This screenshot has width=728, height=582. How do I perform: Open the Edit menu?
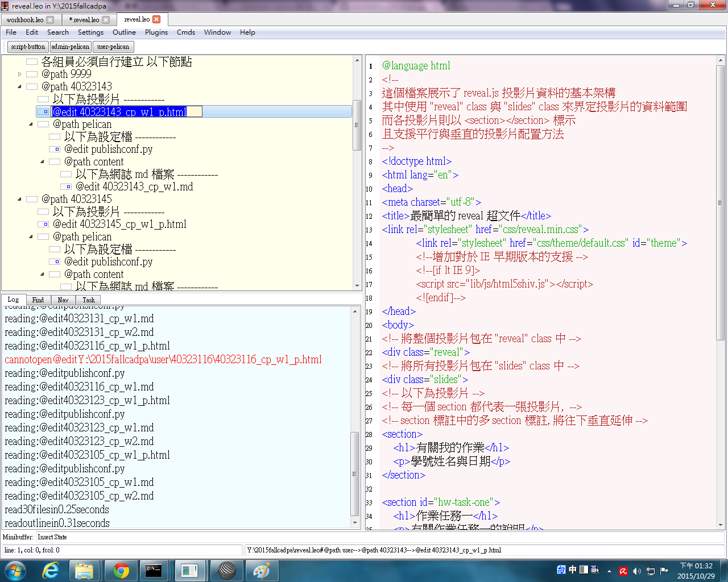[x=32, y=32]
